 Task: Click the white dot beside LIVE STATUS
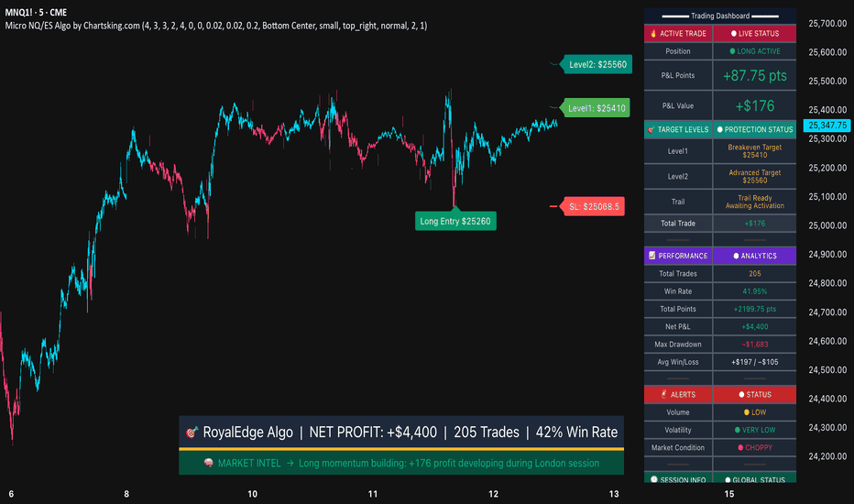pos(734,34)
